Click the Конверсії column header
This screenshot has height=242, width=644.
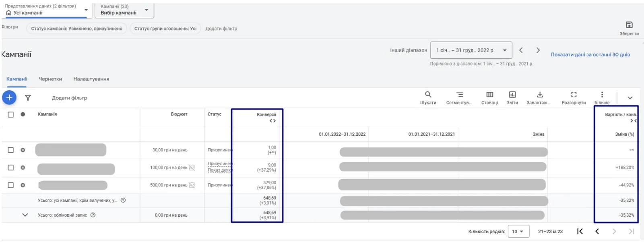(266, 114)
